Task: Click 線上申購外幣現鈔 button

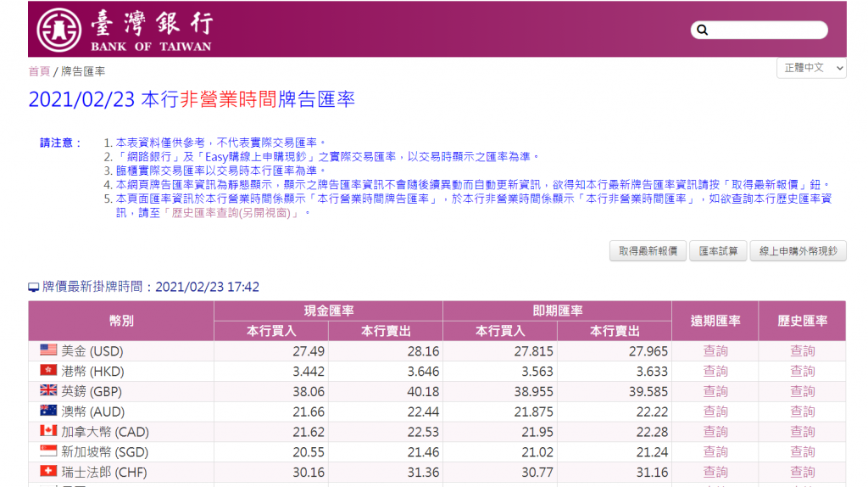Action: coord(798,251)
